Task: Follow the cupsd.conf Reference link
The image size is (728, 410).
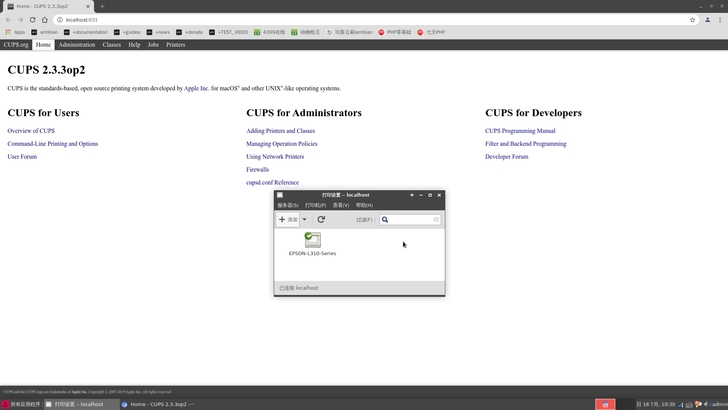Action: pos(273,182)
